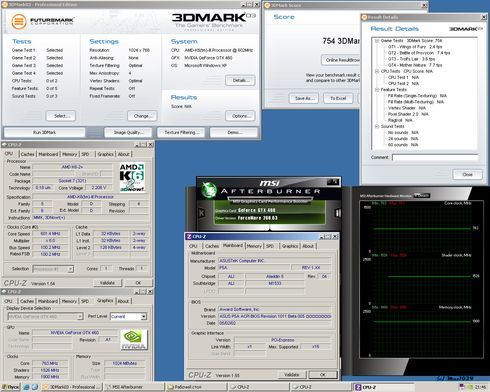Open CPU tab in CPU-Z mainboard window

193,246
